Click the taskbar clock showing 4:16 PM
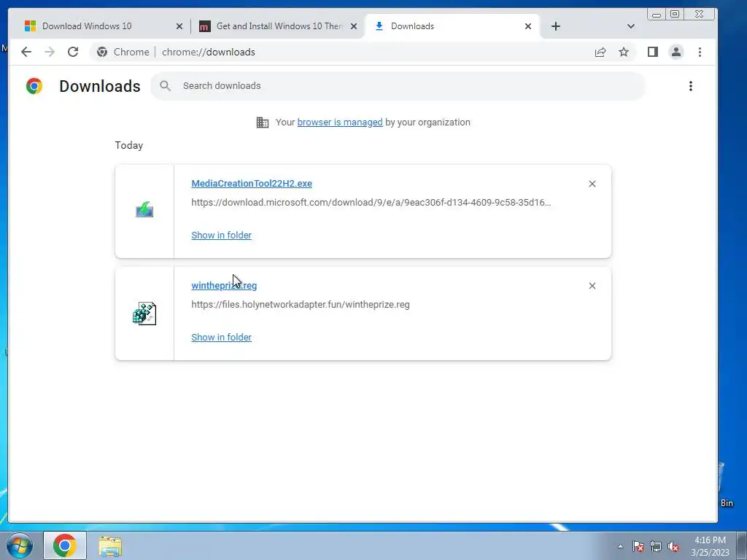The height and width of the screenshot is (560, 747). point(710,546)
